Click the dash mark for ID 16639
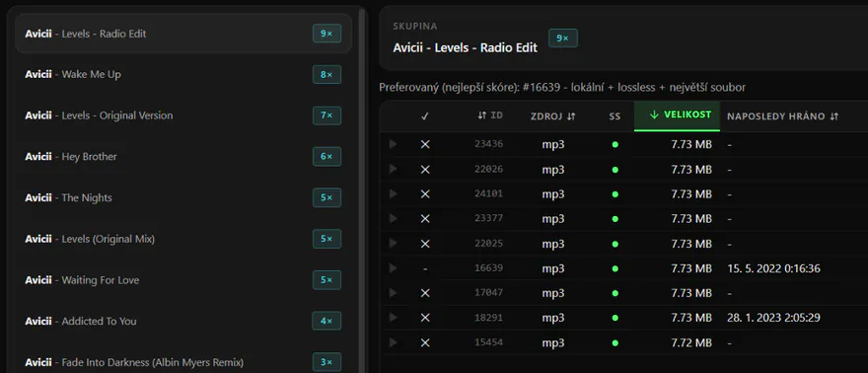Image resolution: width=868 pixels, height=373 pixels. [424, 268]
